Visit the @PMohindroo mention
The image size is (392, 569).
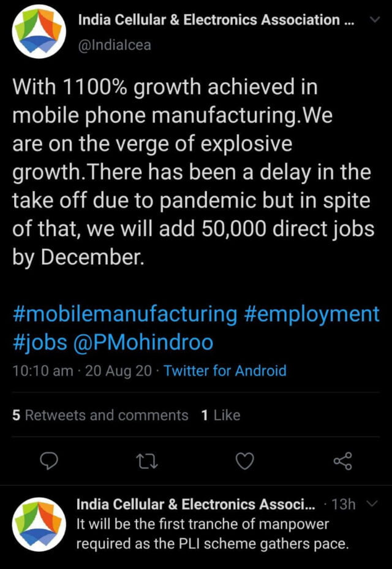[x=143, y=342]
